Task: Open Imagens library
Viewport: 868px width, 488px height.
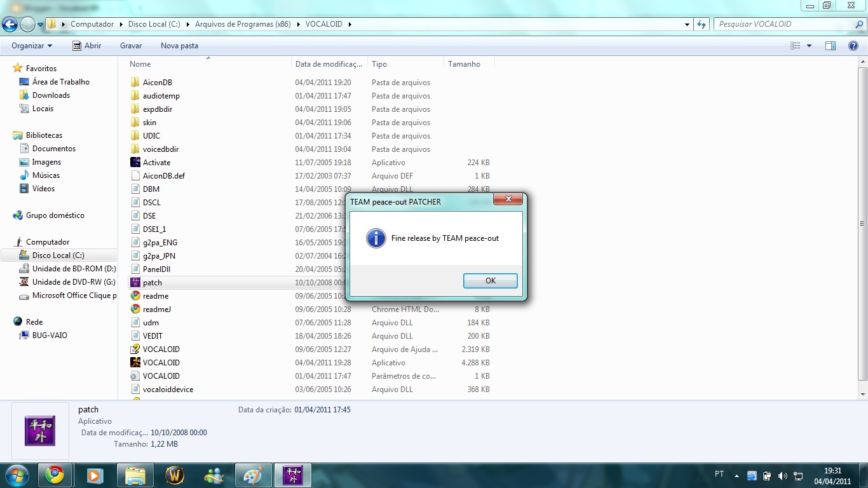Action: coord(46,162)
